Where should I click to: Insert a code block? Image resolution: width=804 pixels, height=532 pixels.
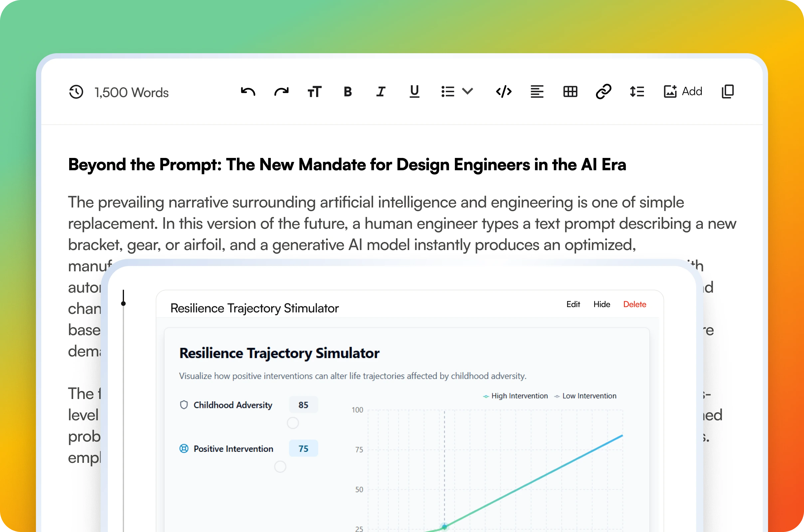503,92
